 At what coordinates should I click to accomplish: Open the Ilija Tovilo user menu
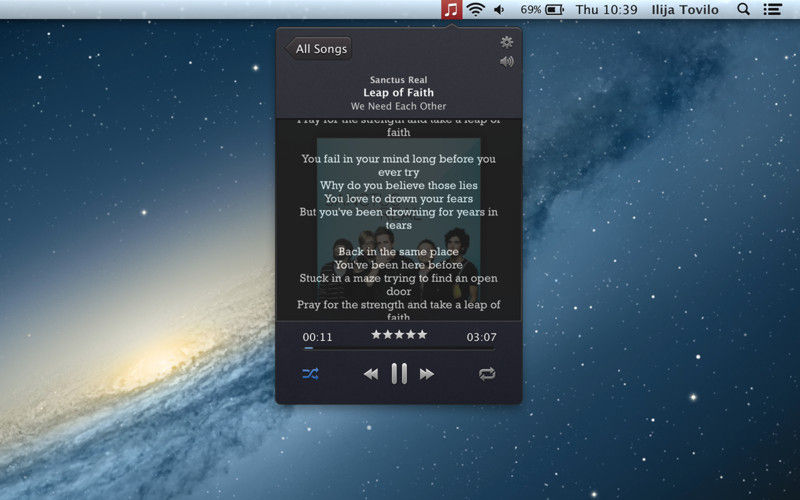pyautogui.click(x=685, y=9)
